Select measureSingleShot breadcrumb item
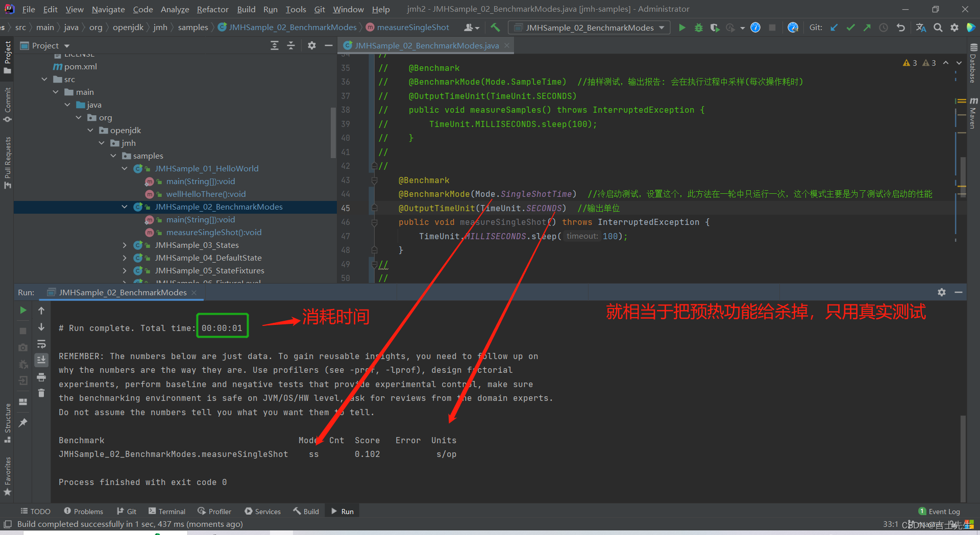 [x=407, y=28]
